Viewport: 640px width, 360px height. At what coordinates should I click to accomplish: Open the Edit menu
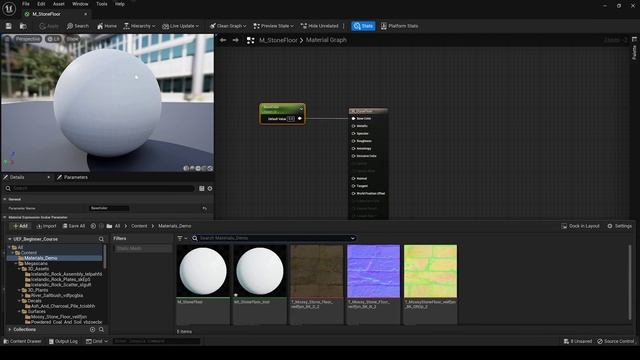click(x=41, y=4)
